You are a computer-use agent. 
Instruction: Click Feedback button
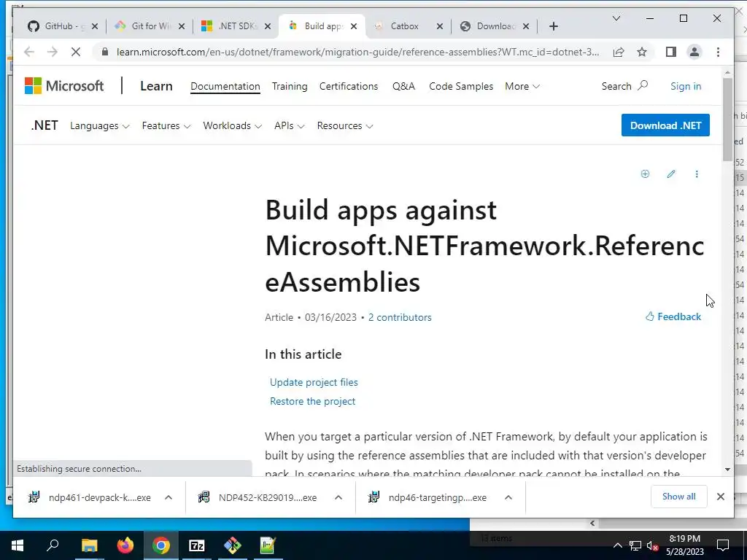(x=673, y=316)
